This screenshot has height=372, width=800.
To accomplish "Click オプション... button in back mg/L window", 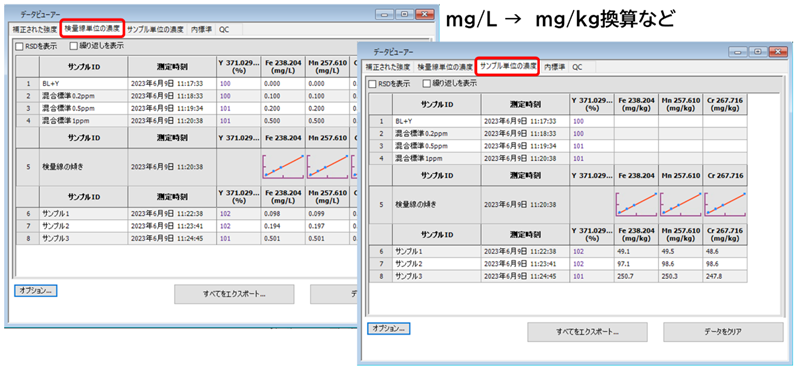I will [35, 290].
